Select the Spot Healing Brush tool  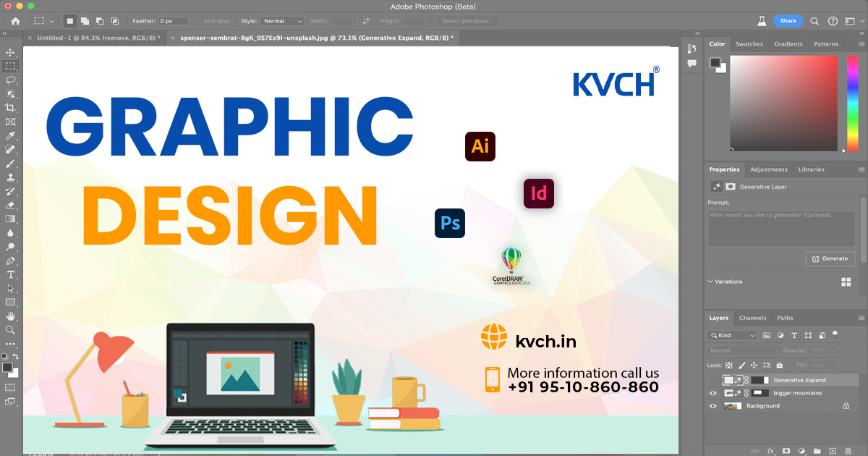tap(10, 149)
